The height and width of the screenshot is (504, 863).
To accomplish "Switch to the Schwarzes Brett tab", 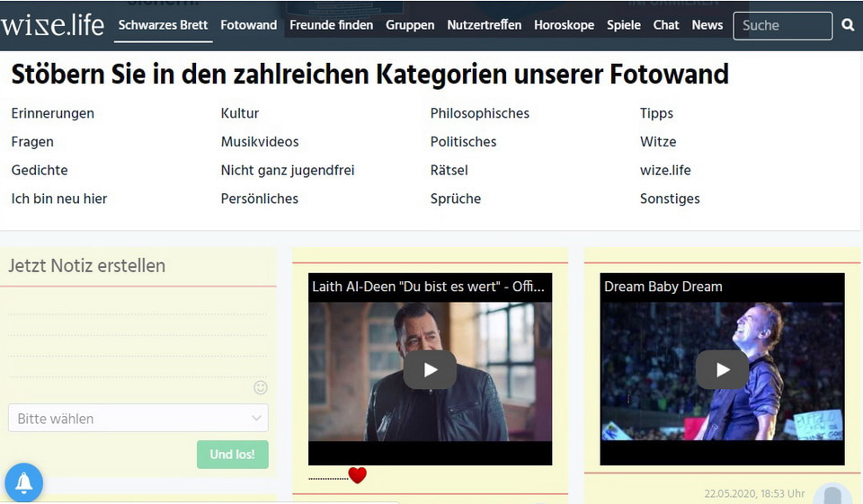I will pyautogui.click(x=163, y=25).
